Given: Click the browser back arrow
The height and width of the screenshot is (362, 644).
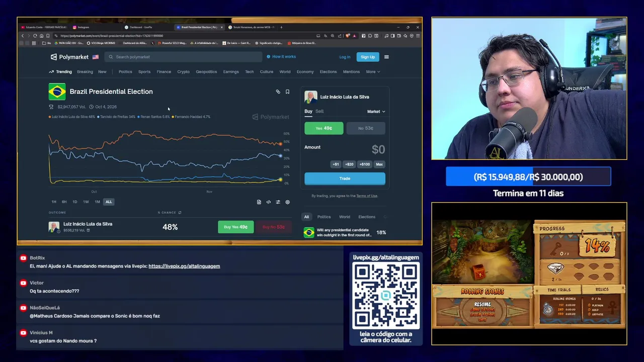Looking at the screenshot, I should point(22,36).
